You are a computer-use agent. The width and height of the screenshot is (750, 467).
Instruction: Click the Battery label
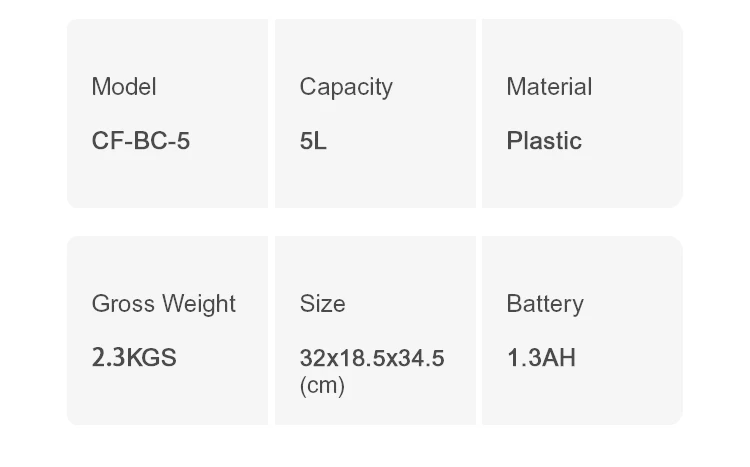pyautogui.click(x=545, y=304)
